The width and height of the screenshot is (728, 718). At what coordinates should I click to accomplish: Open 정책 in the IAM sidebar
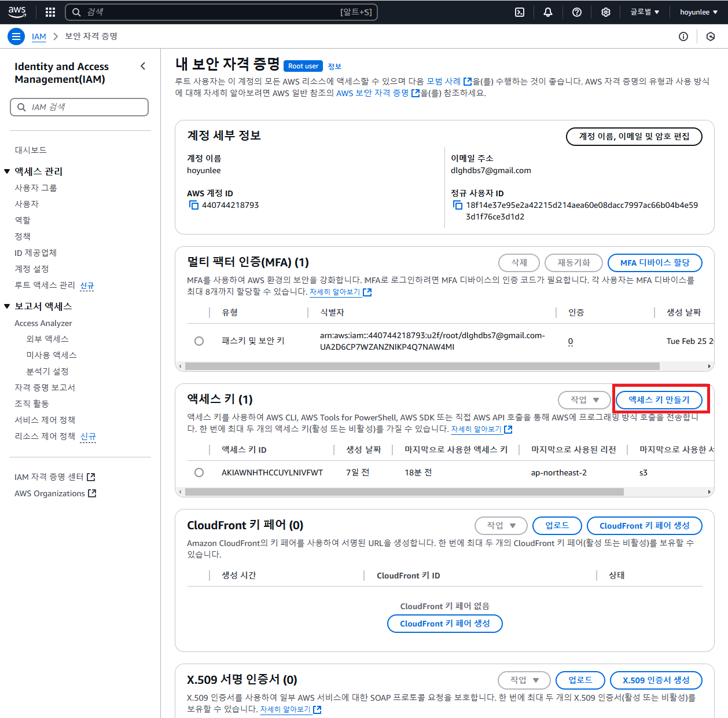[23, 236]
